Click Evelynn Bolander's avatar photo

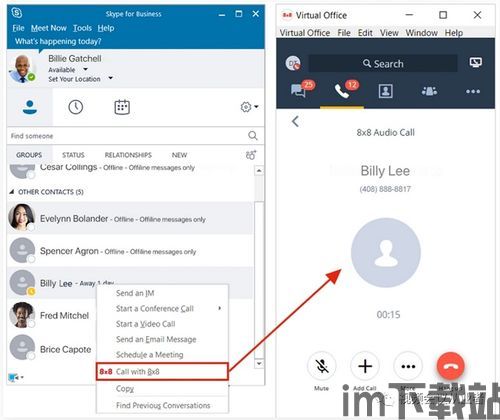click(x=22, y=217)
